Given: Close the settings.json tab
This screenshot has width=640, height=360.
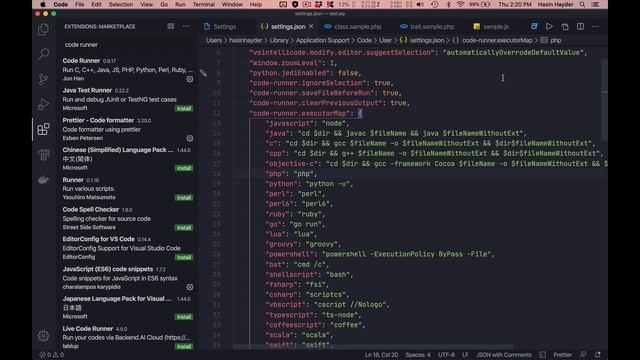Looking at the screenshot, I should 311,26.
